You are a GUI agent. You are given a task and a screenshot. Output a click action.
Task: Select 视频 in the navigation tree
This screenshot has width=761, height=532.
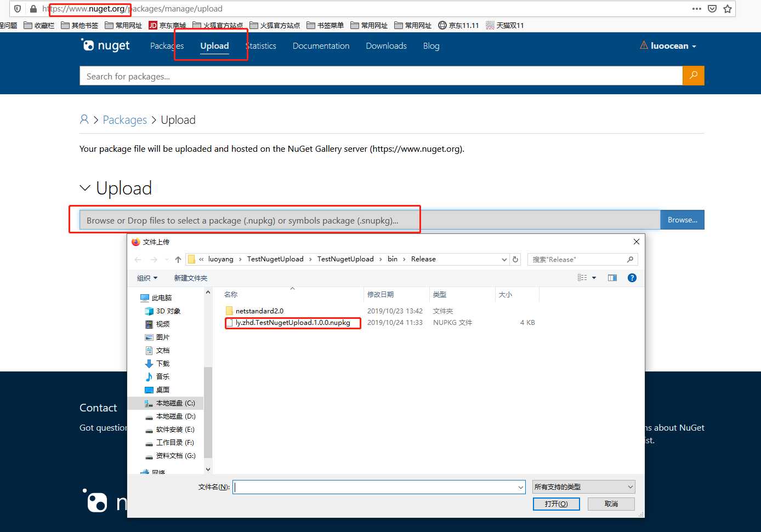157,324
